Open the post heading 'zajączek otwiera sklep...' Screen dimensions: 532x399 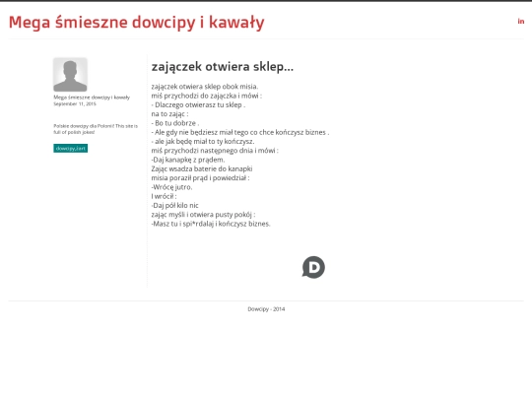coord(223,67)
